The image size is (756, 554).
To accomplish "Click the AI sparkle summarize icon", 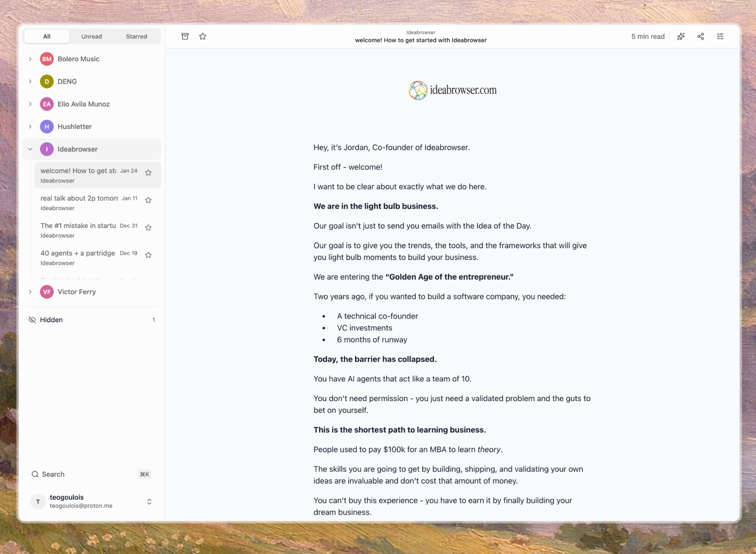I will (681, 36).
